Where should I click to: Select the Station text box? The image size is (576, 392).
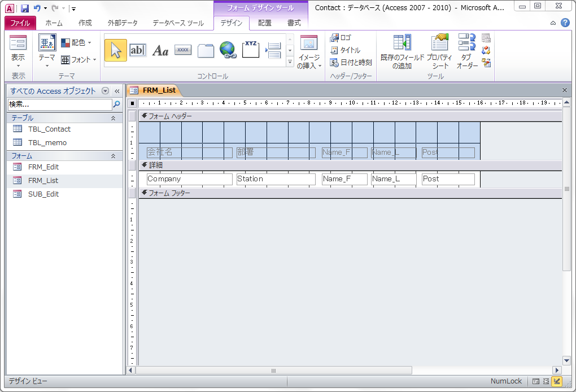[276, 179]
